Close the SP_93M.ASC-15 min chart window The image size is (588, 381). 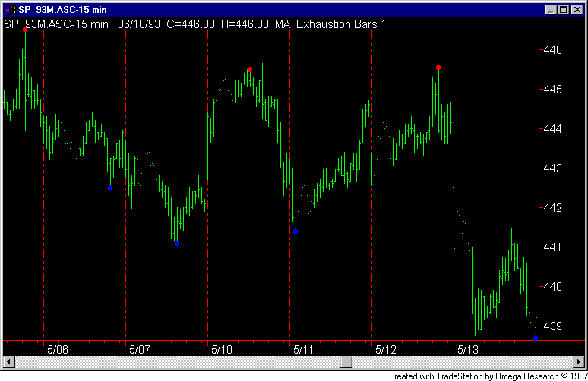(x=577, y=10)
